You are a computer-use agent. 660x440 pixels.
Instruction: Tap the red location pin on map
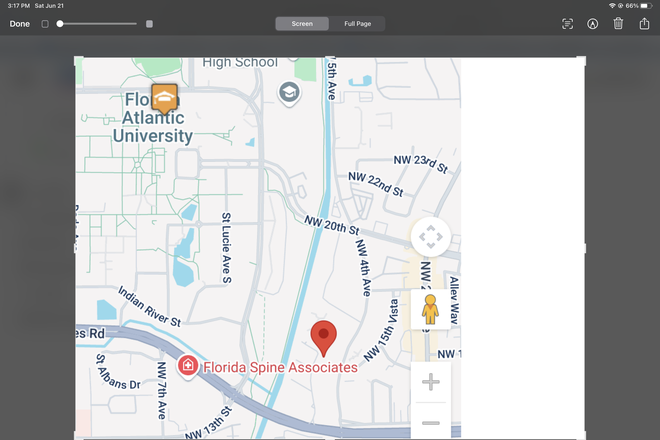pos(323,338)
